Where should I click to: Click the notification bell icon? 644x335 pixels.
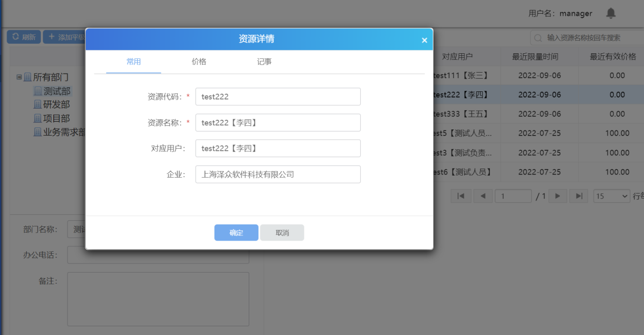tap(611, 14)
